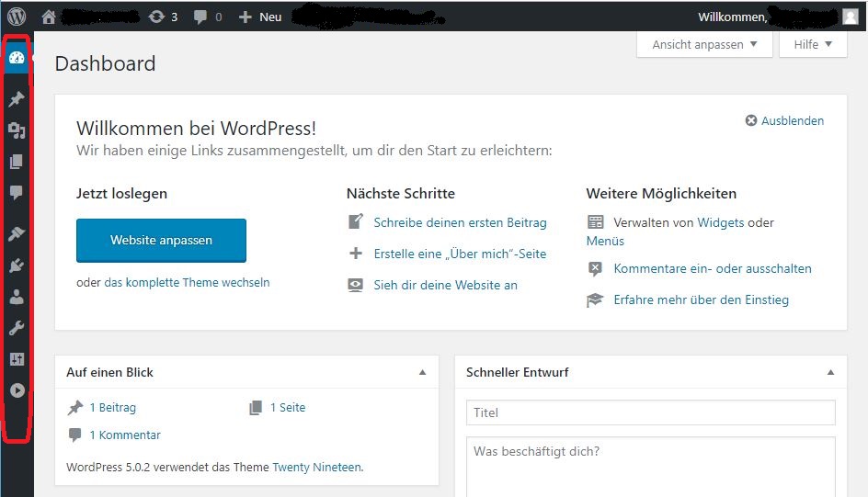Open the Twenty Nineteen theme link

316,468
